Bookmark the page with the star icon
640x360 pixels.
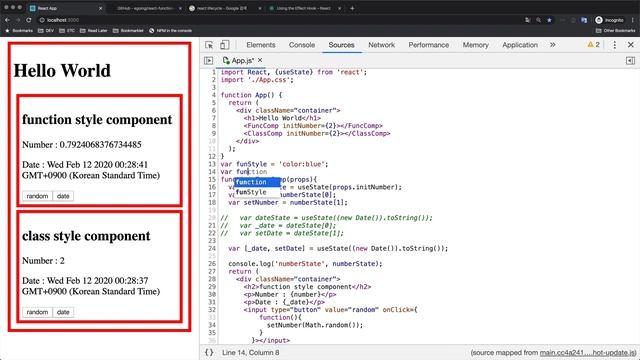549,20
